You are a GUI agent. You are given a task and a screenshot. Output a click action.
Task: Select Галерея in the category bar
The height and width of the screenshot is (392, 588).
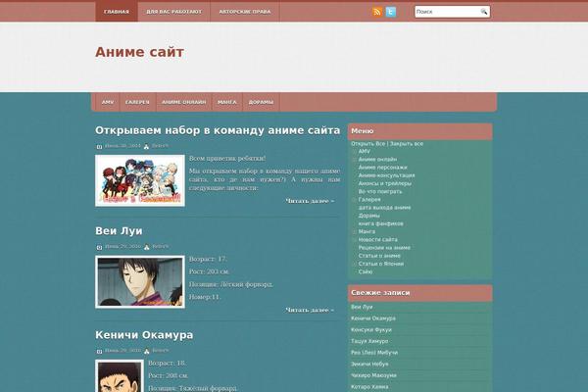[137, 102]
